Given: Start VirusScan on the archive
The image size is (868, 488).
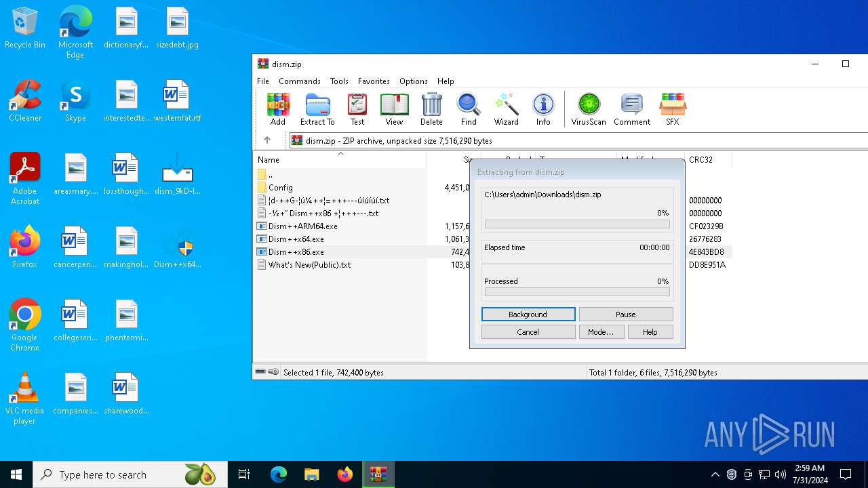Looking at the screenshot, I should click(589, 109).
